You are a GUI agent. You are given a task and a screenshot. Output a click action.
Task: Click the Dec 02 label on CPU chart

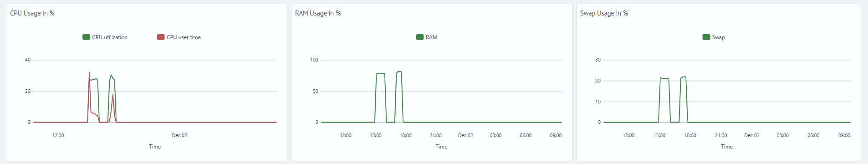click(179, 135)
